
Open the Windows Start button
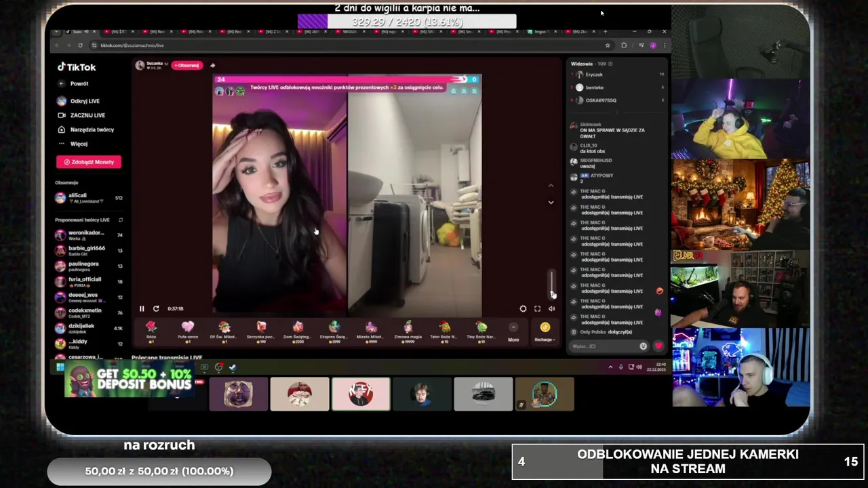point(60,367)
